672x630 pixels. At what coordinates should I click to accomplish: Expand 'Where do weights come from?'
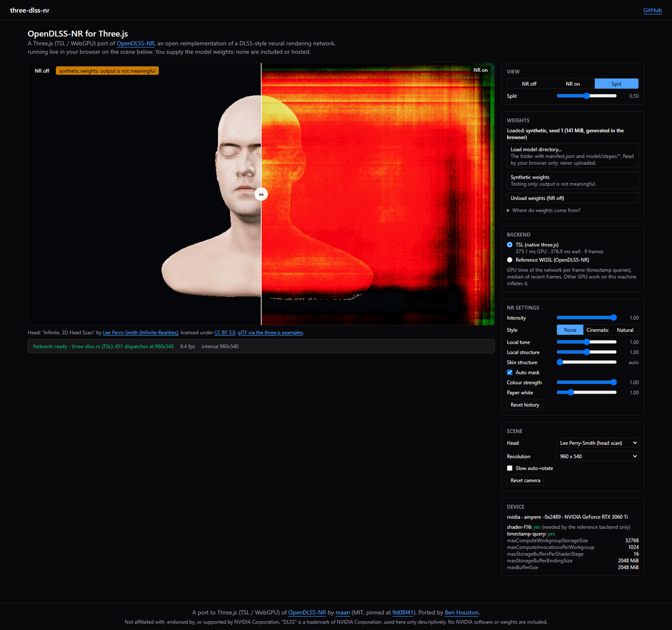(x=544, y=211)
